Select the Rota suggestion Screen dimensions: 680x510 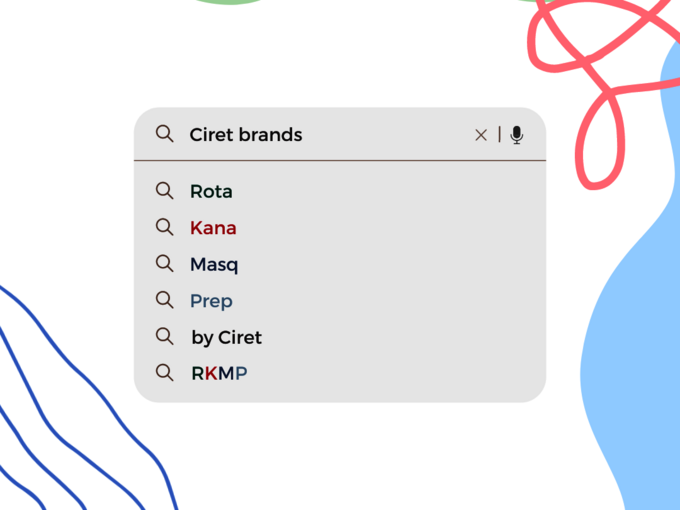[x=211, y=191]
